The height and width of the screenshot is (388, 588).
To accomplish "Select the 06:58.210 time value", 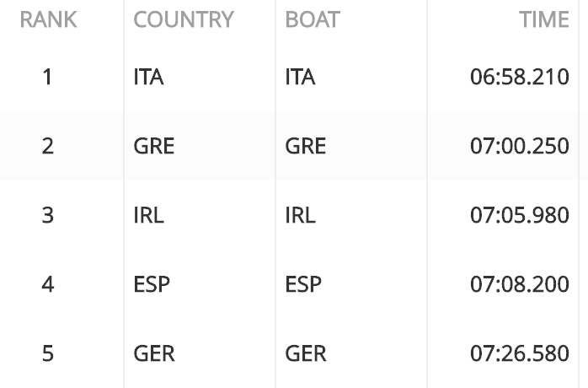I will pos(520,77).
